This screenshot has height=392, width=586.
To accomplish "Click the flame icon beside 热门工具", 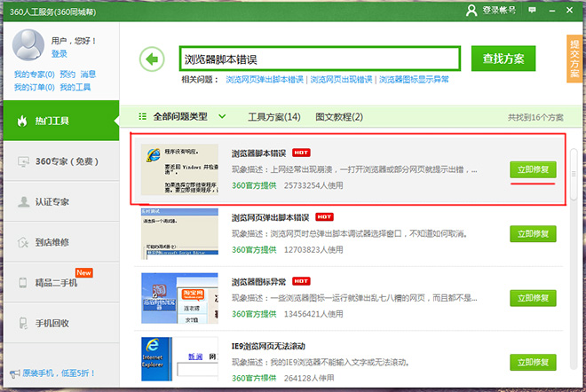I will tap(22, 121).
